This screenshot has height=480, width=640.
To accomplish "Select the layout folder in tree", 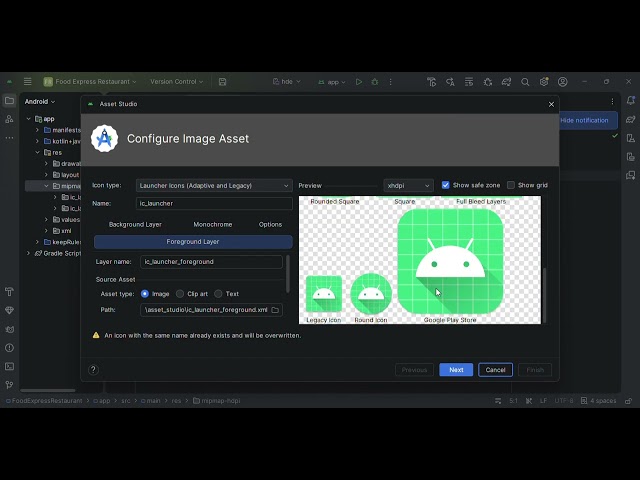I will point(66,175).
